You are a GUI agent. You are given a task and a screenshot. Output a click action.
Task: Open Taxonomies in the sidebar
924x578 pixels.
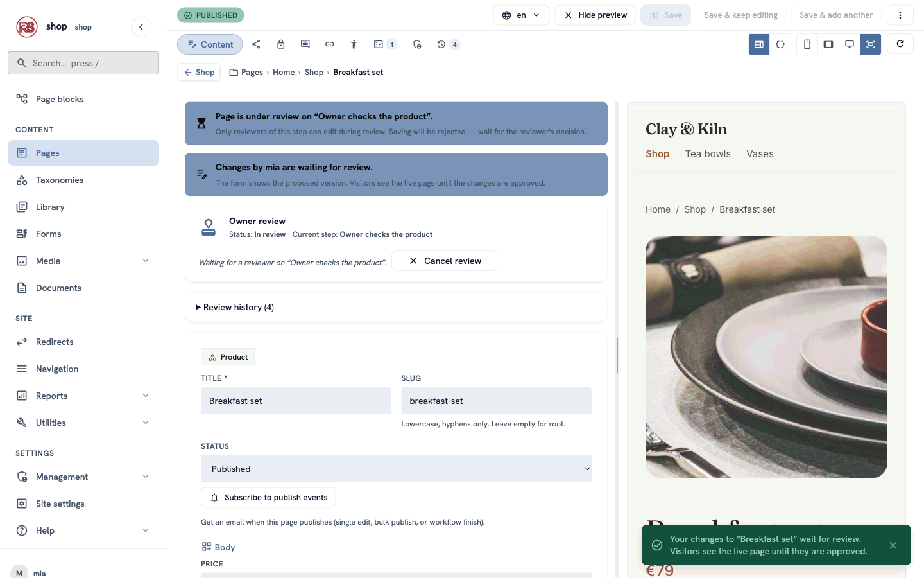tap(83, 180)
